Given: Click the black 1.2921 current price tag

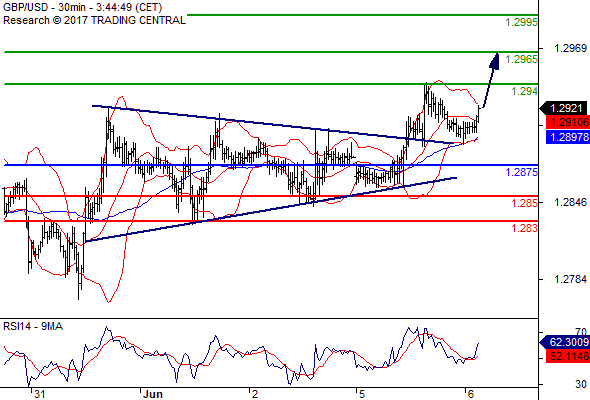Looking at the screenshot, I should pos(564,108).
